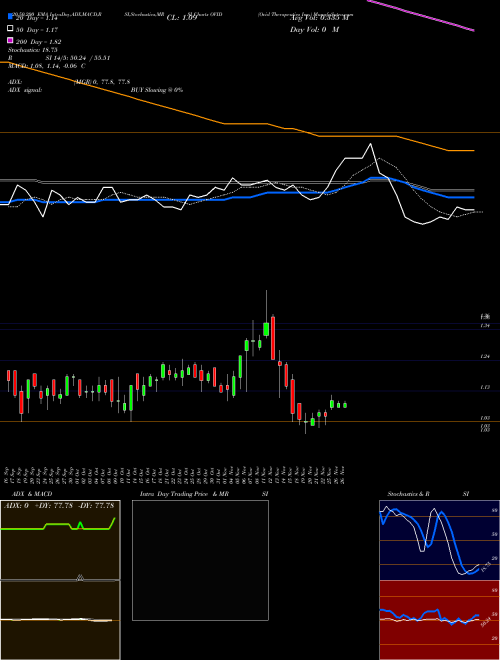Click the MACD values line
500x660 pixels.
[x=47, y=66]
